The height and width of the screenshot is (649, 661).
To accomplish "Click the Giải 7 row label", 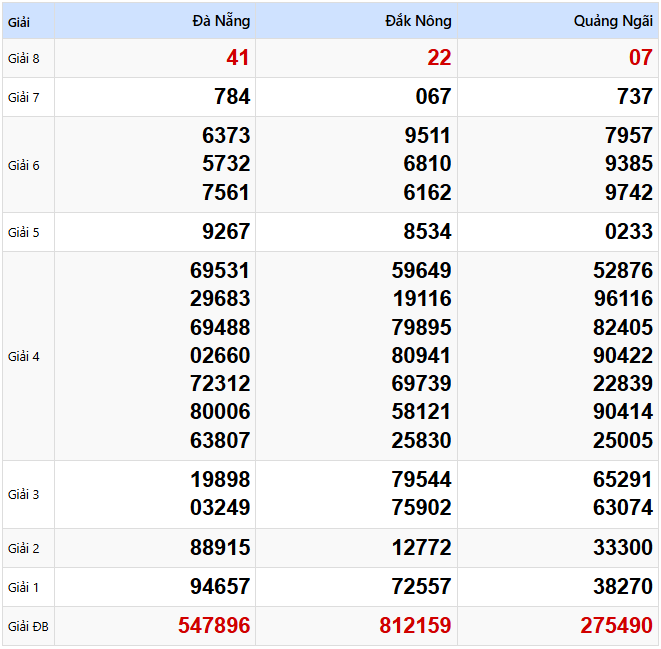I will click(x=24, y=97).
